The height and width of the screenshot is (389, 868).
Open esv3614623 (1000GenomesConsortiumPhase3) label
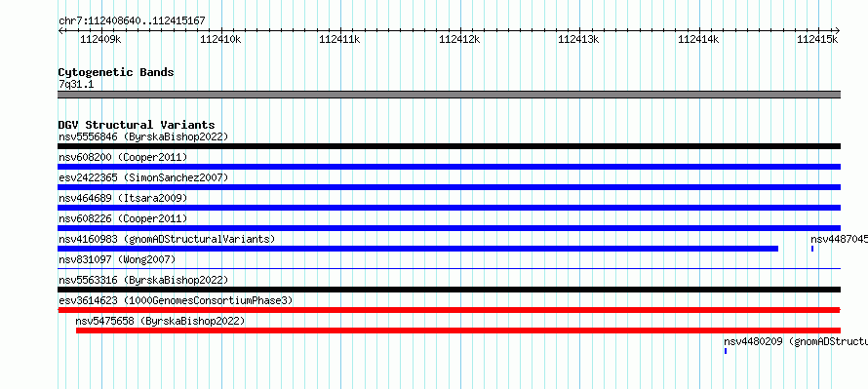click(x=176, y=300)
